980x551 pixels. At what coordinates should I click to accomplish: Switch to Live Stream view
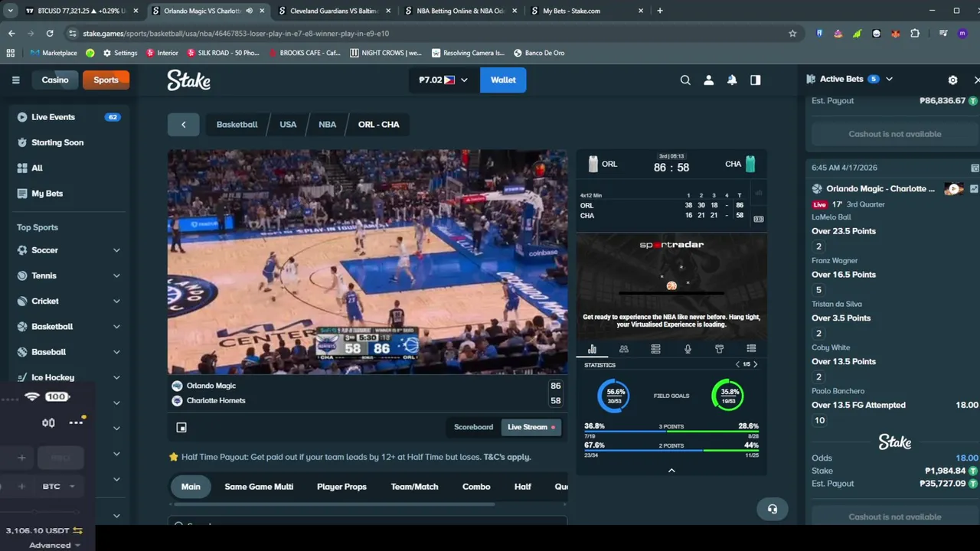click(531, 427)
